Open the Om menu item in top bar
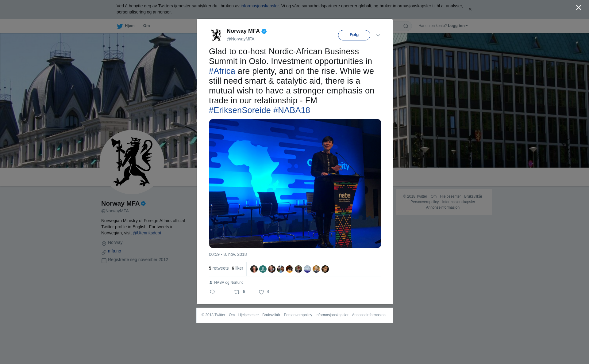This screenshot has width=589, height=364. click(x=146, y=26)
